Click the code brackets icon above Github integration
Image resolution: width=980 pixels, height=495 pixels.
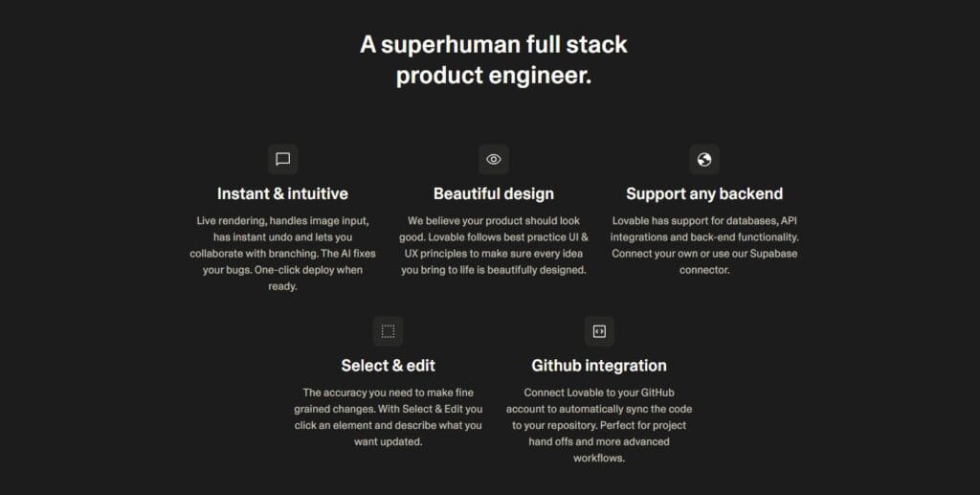click(599, 331)
